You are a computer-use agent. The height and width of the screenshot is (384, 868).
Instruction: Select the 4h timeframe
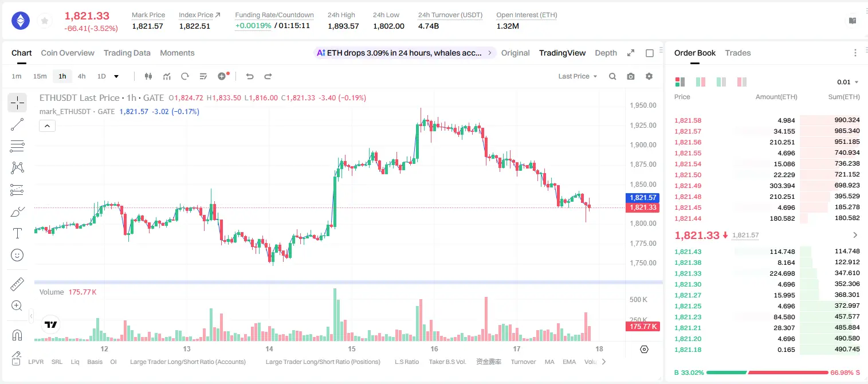82,76
